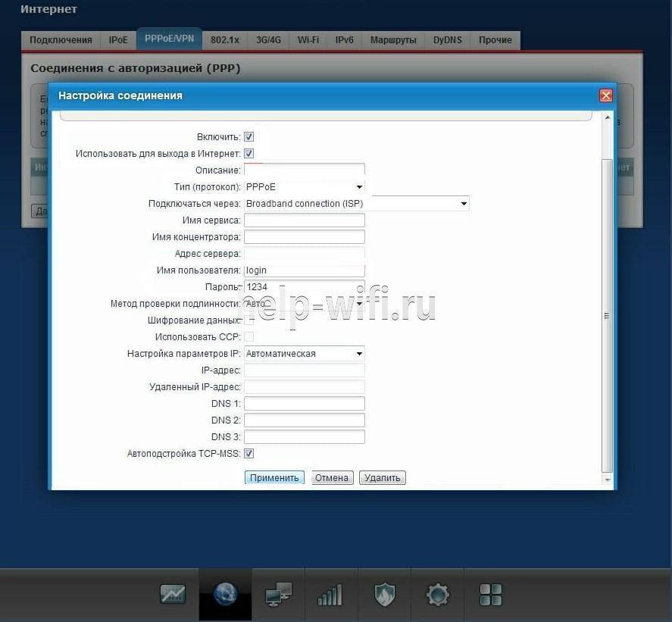This screenshot has width=672, height=622.
Task: Open the system settings gear icon
Action: click(438, 595)
